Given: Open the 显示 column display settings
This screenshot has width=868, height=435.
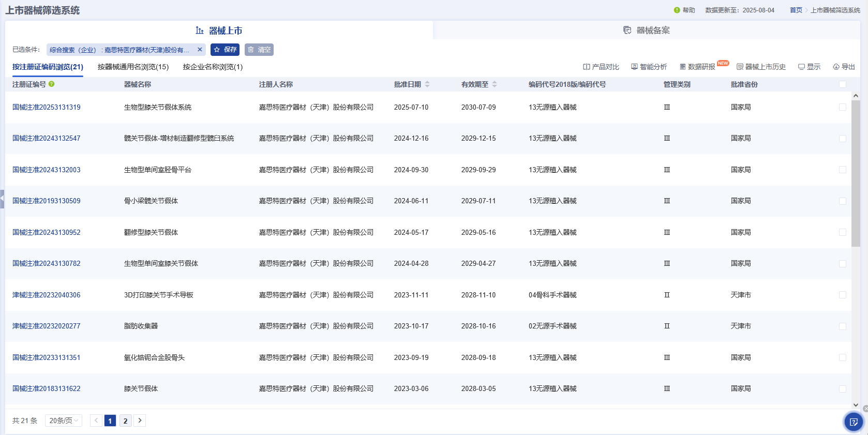Looking at the screenshot, I should pos(809,67).
